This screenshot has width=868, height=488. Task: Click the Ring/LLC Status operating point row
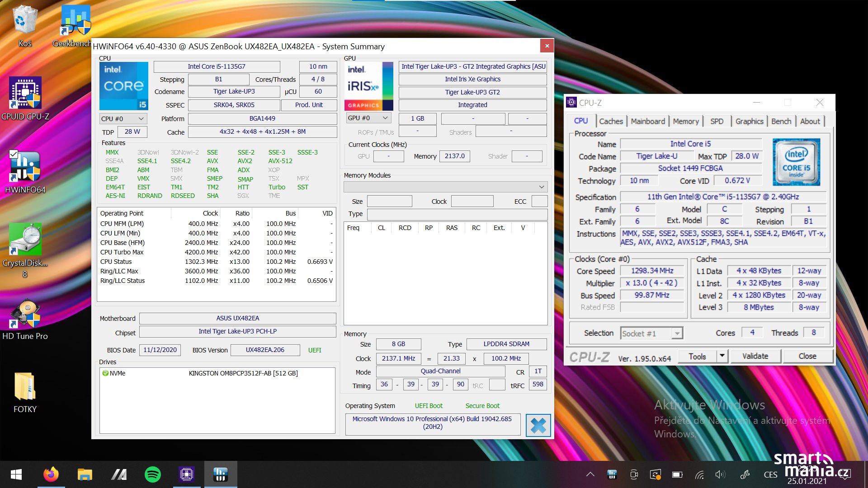(217, 281)
